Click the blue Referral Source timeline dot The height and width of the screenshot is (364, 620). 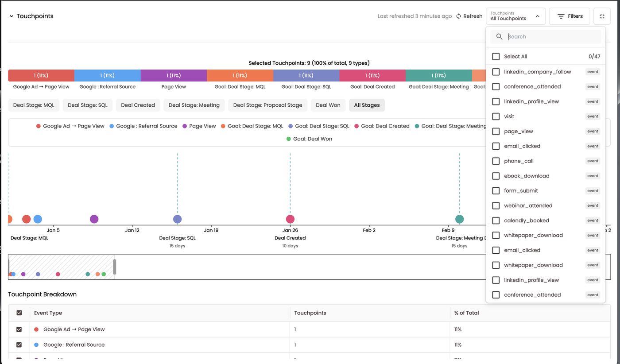[38, 219]
